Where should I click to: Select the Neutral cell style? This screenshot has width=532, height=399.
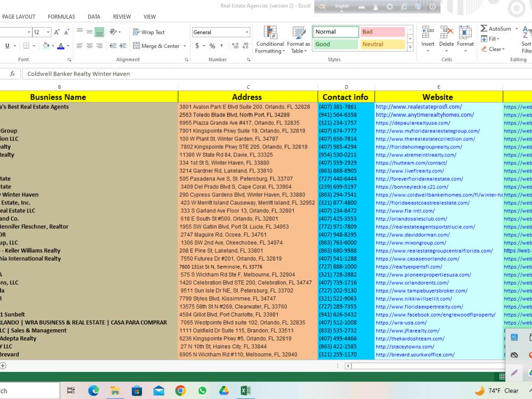[383, 44]
